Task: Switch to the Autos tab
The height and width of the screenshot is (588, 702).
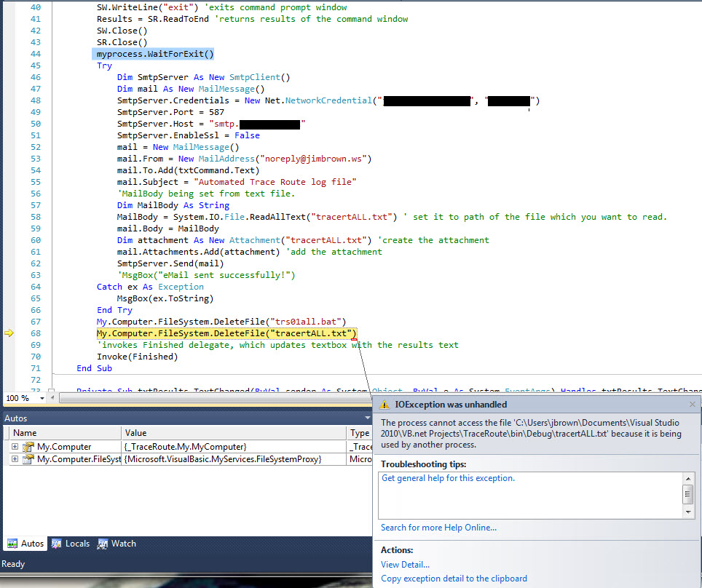Action: click(x=25, y=544)
